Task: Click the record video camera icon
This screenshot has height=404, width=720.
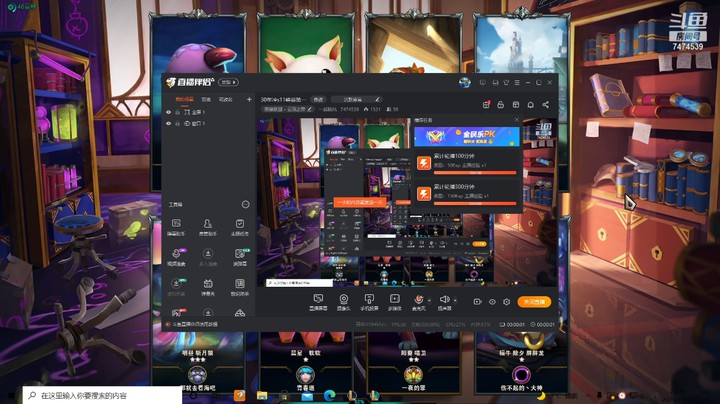Action: point(478,302)
